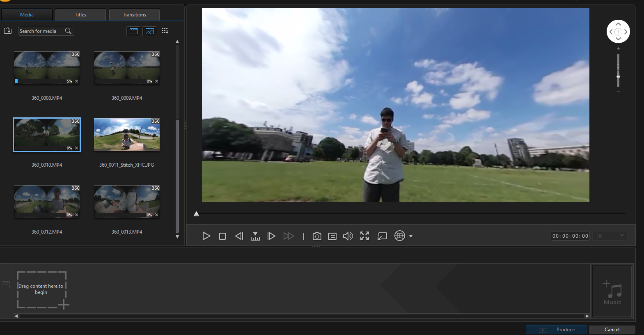Click the seek-by unit marker icon
This screenshot has width=644, height=335.
coord(255,236)
